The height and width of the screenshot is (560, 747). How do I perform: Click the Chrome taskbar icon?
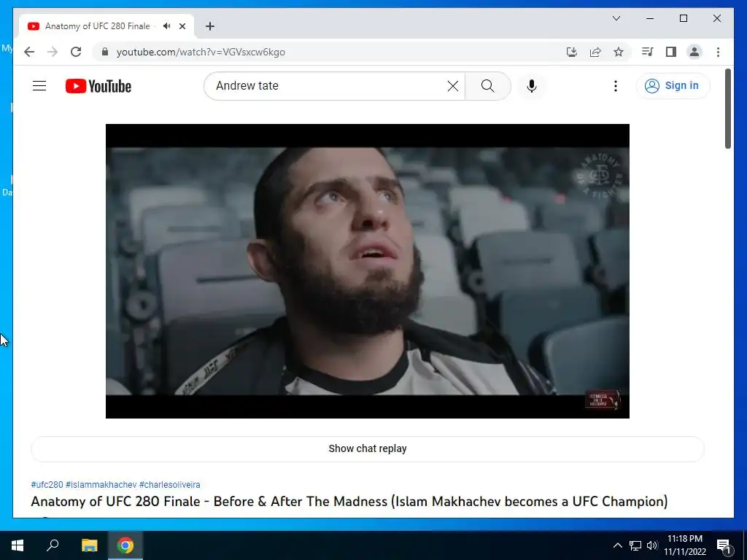tap(125, 545)
